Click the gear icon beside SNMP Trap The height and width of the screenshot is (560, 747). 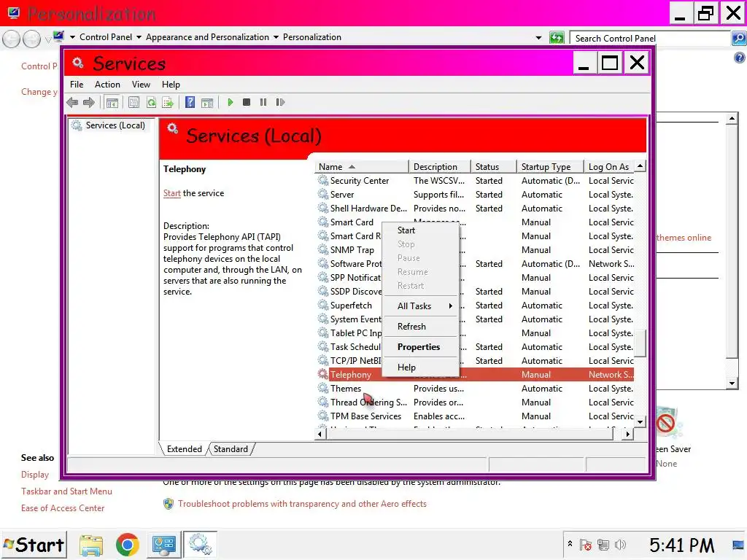point(323,250)
